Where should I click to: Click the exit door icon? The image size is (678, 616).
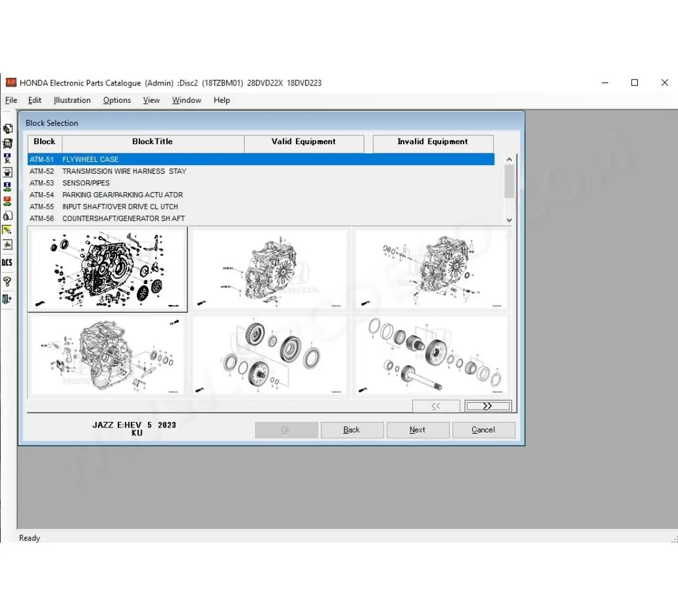pyautogui.click(x=7, y=299)
